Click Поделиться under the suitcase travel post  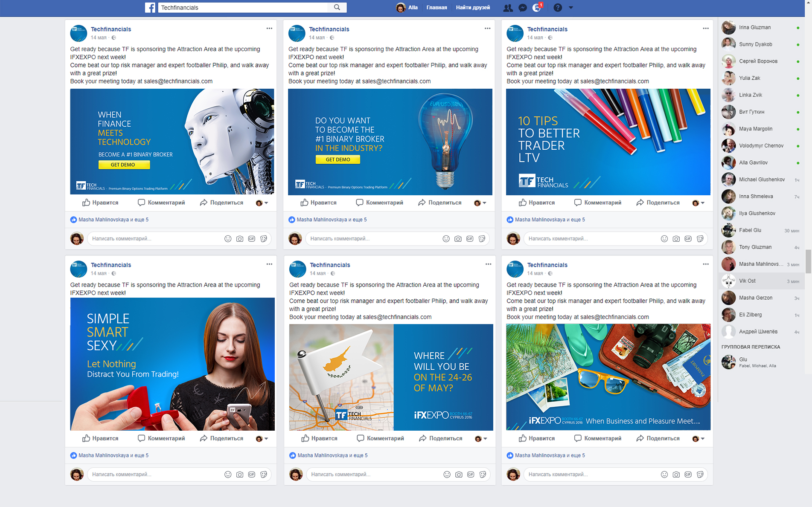[658, 438]
